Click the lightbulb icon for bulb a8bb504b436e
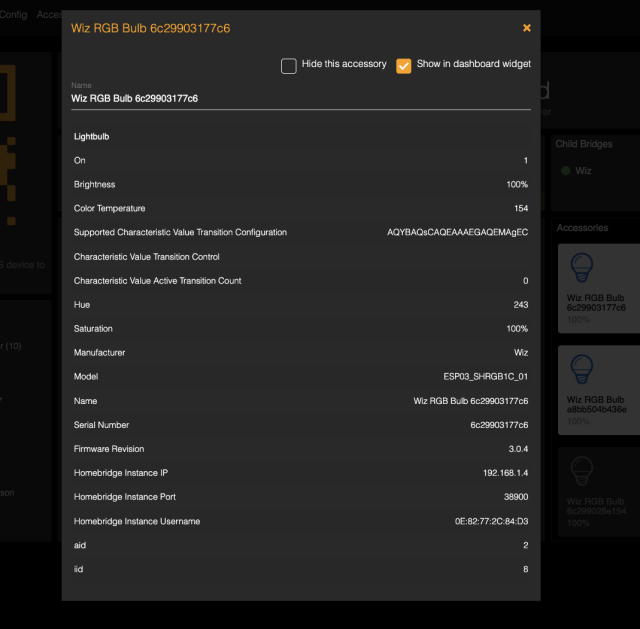This screenshot has height=629, width=640. pos(581,369)
